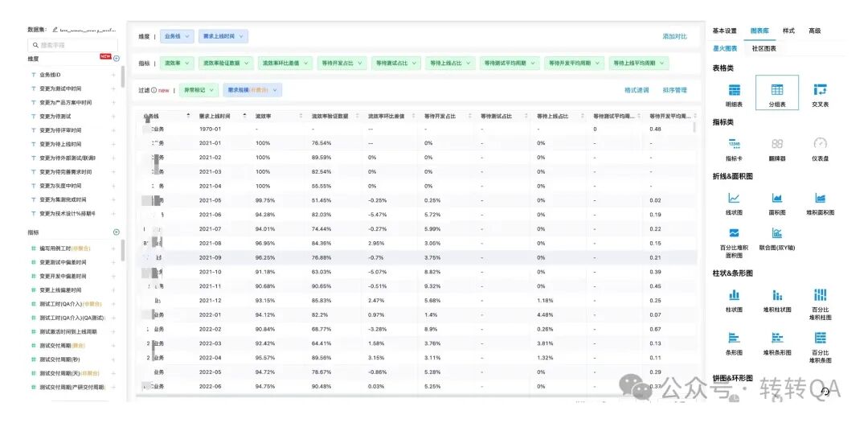This screenshot has height=423, width=868.
Task: Click the 2022-01 table cell
Action: pos(211,314)
